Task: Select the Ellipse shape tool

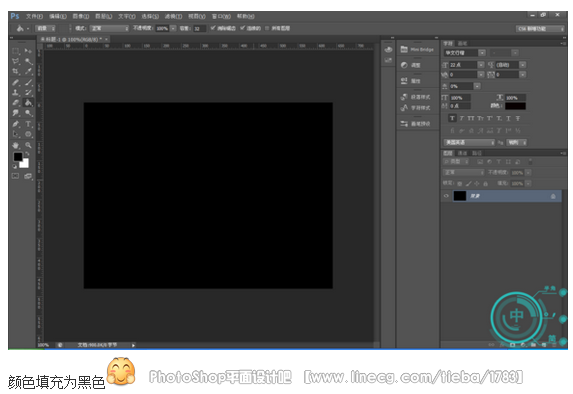Action: click(28, 134)
